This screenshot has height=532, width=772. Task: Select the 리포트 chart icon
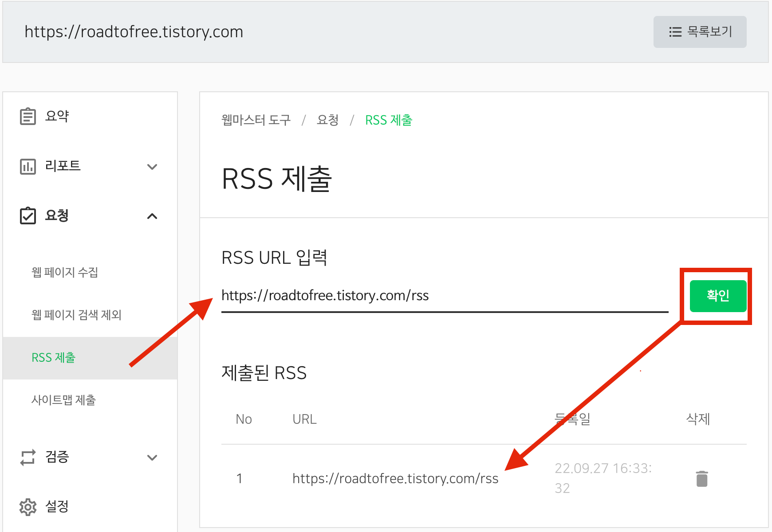[28, 167]
